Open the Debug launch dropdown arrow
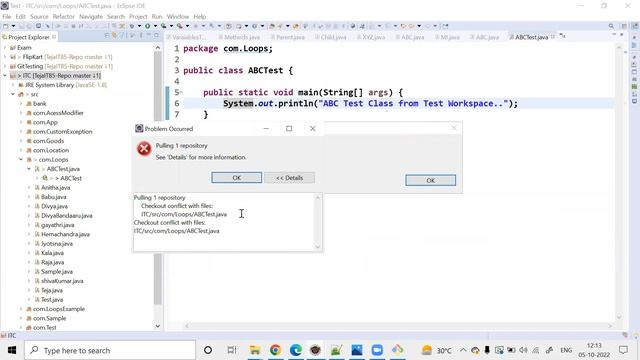 point(139,26)
